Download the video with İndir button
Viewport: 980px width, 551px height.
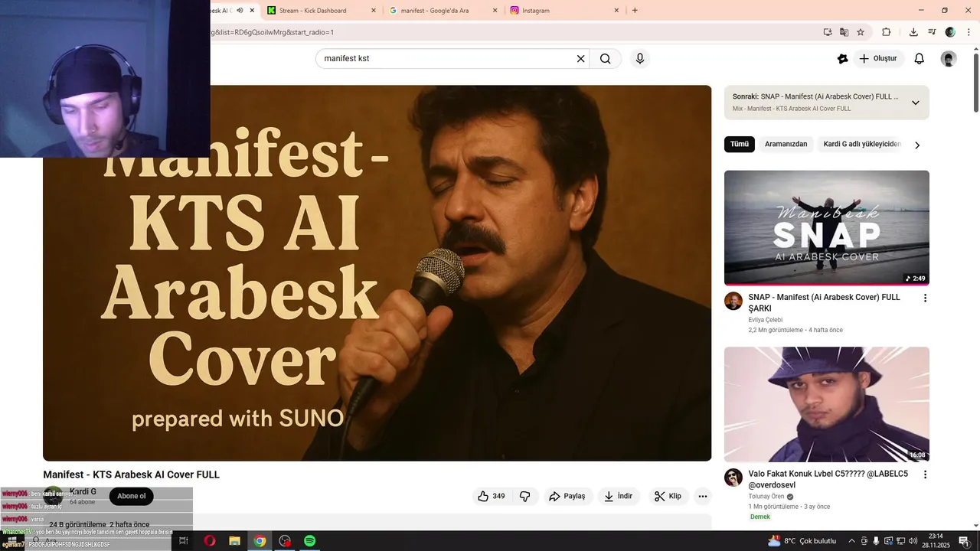tap(618, 496)
